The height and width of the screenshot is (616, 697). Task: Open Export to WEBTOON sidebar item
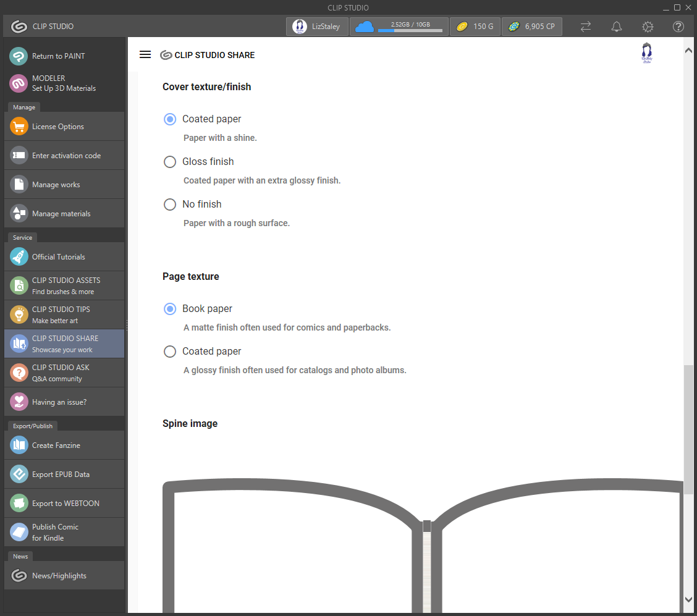pos(64,503)
